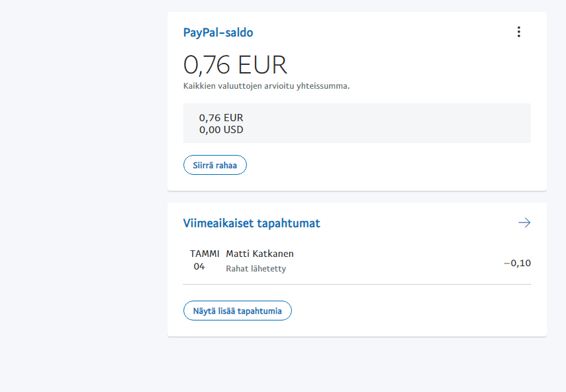Click the TAMMI month label
The width and height of the screenshot is (566, 392).
click(x=205, y=254)
